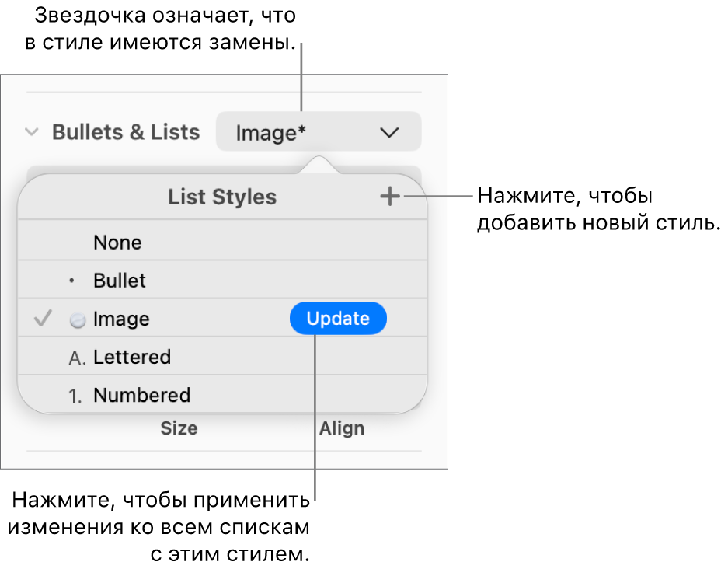Click the popover pointer arrow under Image*
This screenshot has width=728, height=569.
click(x=319, y=165)
